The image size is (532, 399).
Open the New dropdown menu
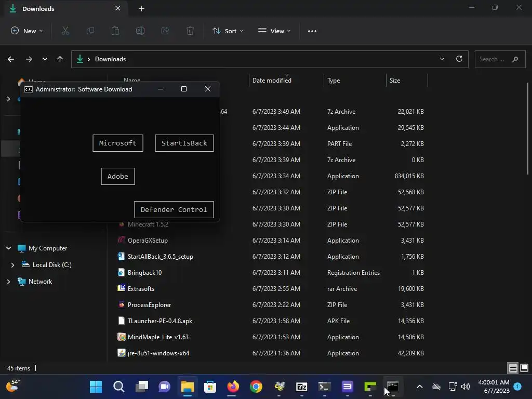[27, 31]
